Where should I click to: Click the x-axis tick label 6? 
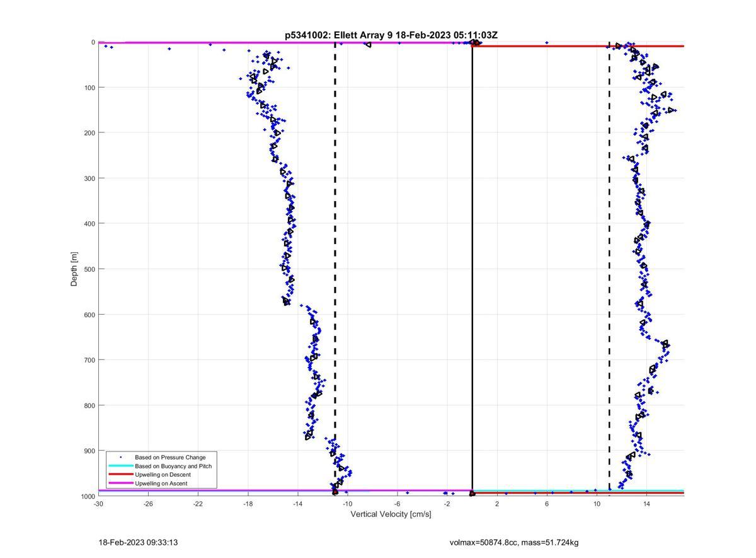pyautogui.click(x=547, y=504)
